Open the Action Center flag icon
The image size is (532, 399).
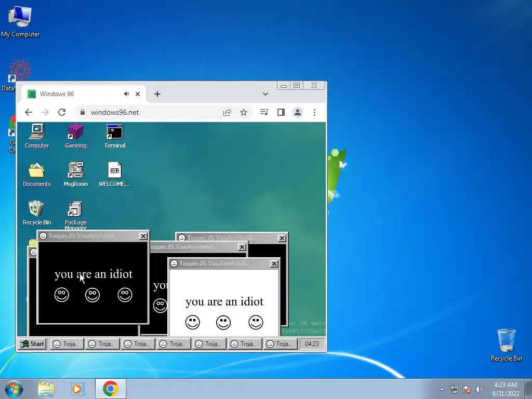pos(467,389)
